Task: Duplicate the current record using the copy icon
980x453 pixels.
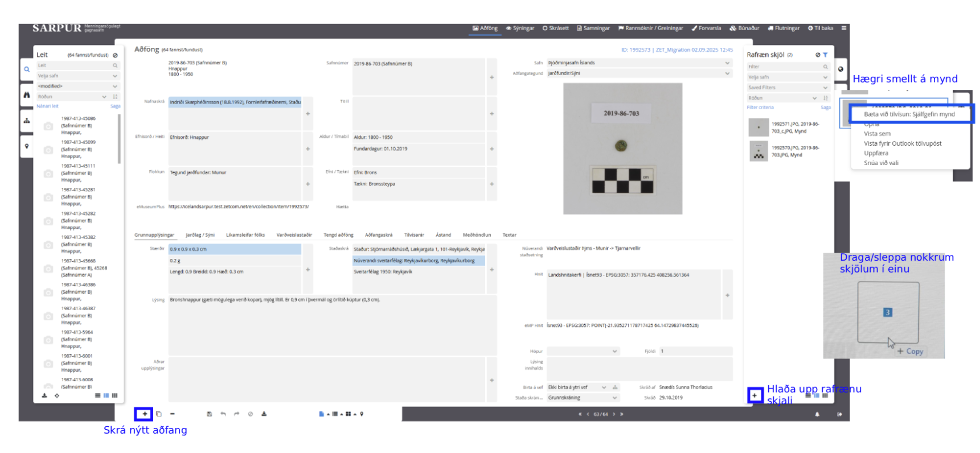Action: [x=159, y=414]
